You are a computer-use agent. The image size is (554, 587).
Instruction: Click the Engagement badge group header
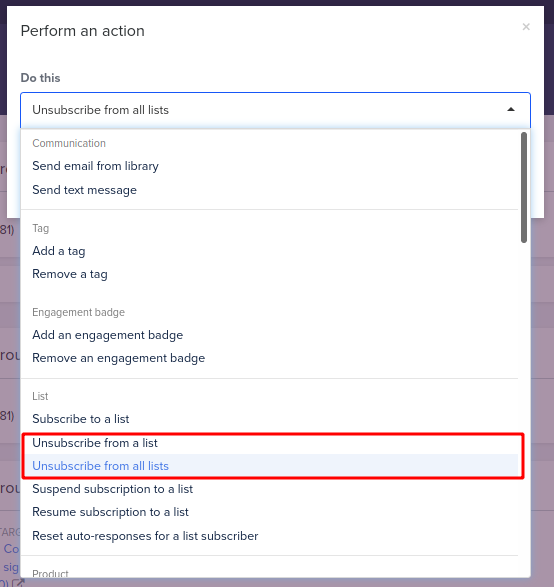point(78,312)
